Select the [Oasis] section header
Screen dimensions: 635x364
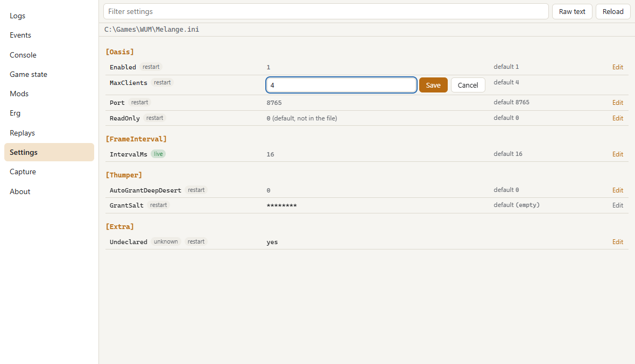[119, 52]
